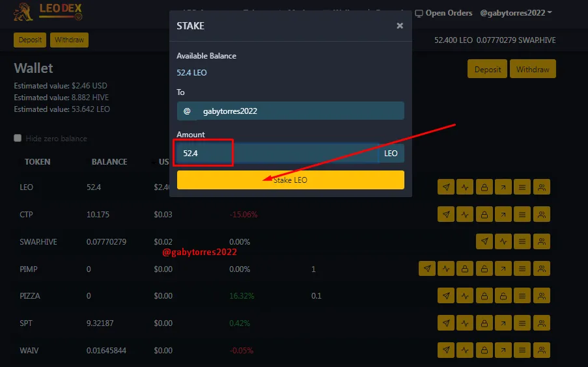Click the diagonal arrow icon in WAIV row
Image resolution: width=588 pixels, height=367 pixels.
click(x=503, y=350)
